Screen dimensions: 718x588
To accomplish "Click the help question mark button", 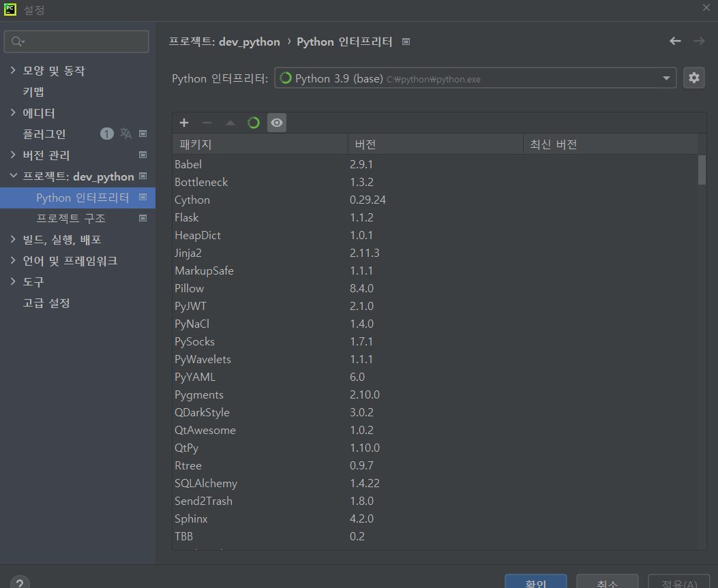I will [x=20, y=584].
